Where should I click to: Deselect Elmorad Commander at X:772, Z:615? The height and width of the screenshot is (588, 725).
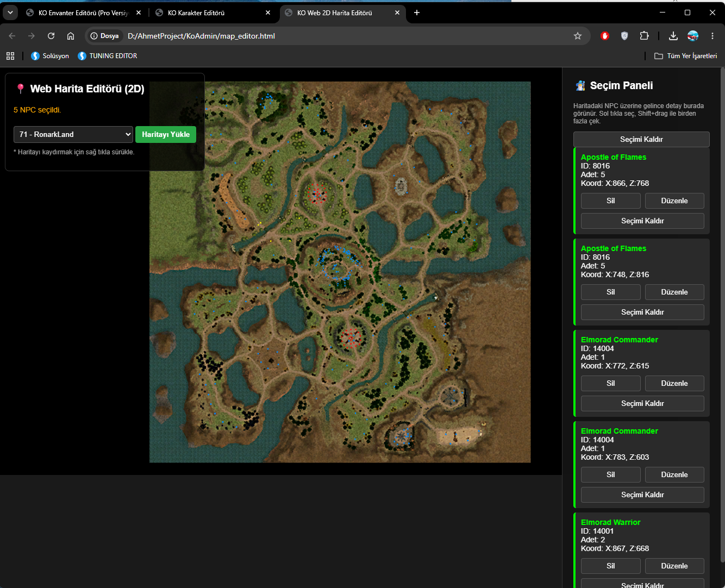point(642,403)
